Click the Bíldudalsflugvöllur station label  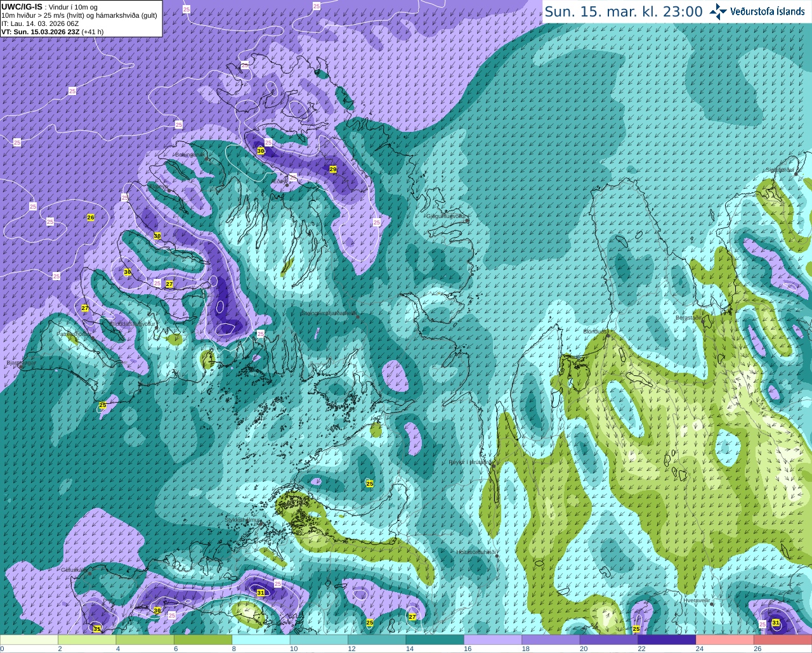(x=132, y=323)
